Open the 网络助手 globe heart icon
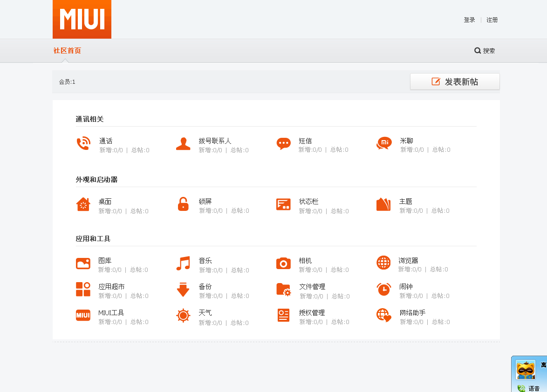Screen dimensions: 547x392 (x=384, y=315)
